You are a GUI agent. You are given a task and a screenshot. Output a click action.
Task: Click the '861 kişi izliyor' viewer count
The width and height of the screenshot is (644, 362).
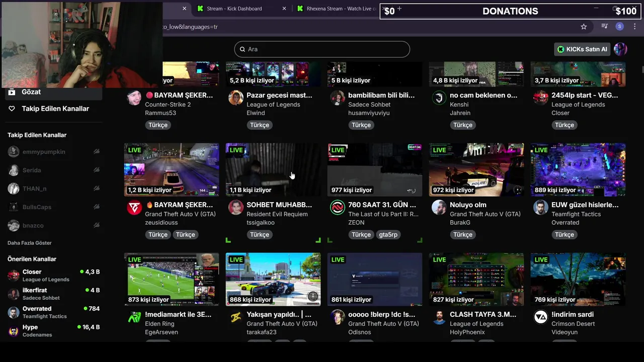pyautogui.click(x=351, y=300)
